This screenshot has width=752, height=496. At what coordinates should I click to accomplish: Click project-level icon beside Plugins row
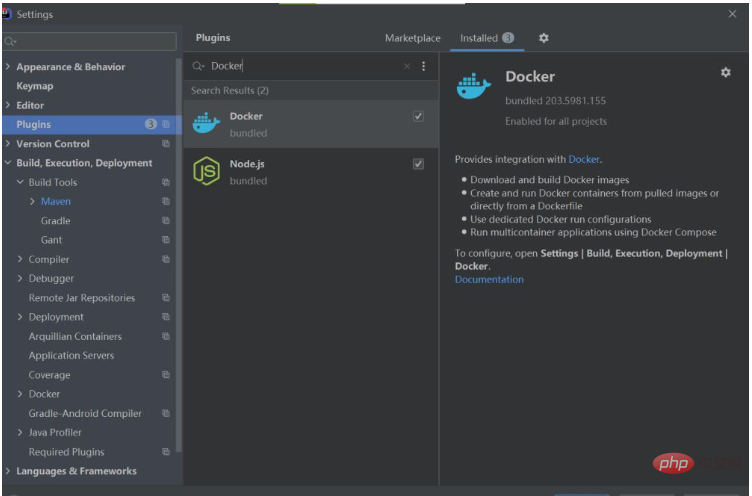(x=166, y=124)
